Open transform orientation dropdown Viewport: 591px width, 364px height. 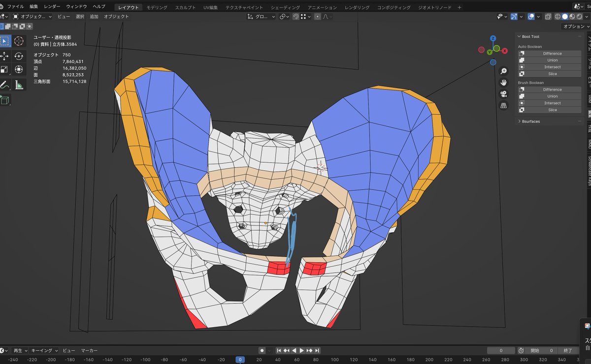261,16
